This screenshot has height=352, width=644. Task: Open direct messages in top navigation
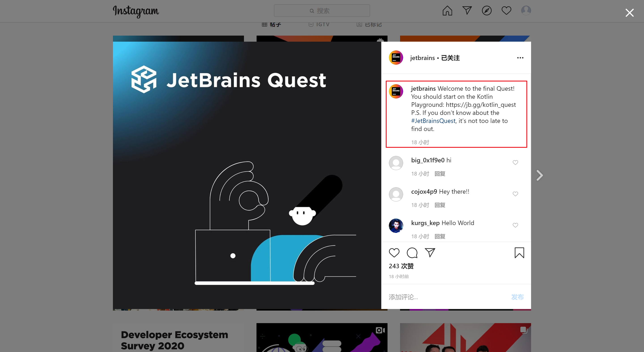(x=467, y=11)
